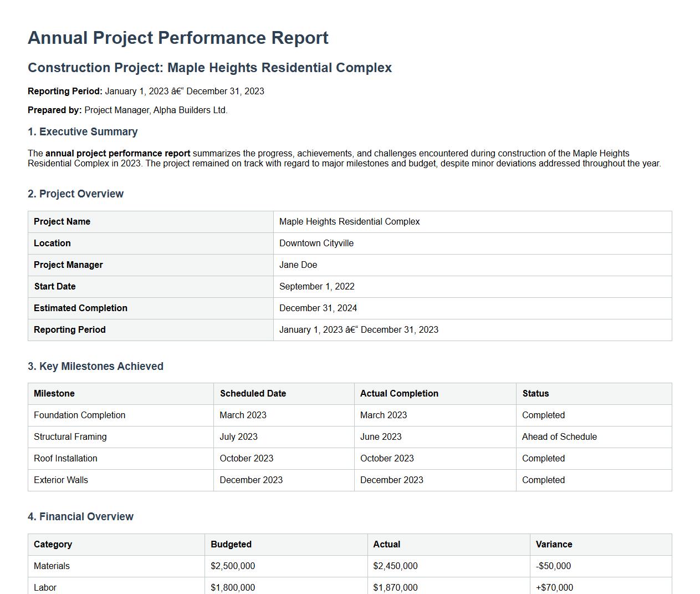Click the 'Ahead of Schedule' status cell

pos(558,436)
